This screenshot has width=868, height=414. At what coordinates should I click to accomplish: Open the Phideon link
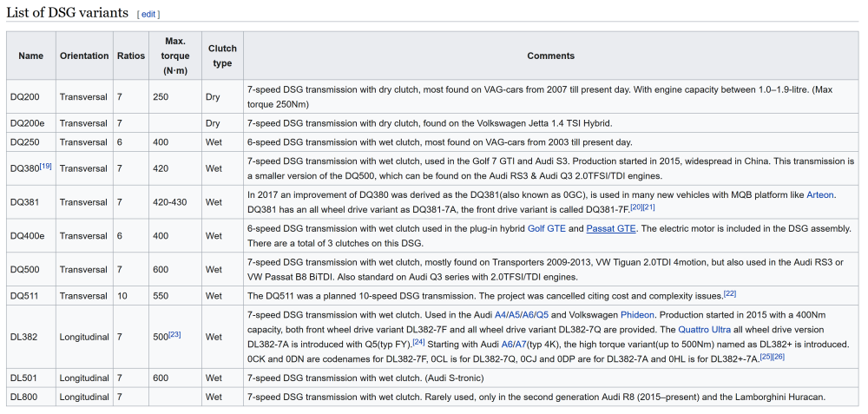click(637, 315)
